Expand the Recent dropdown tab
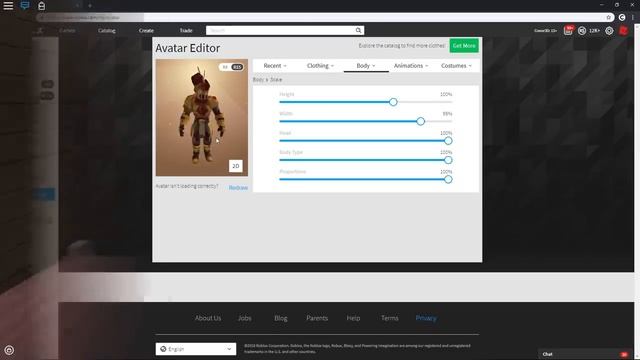 (x=275, y=66)
